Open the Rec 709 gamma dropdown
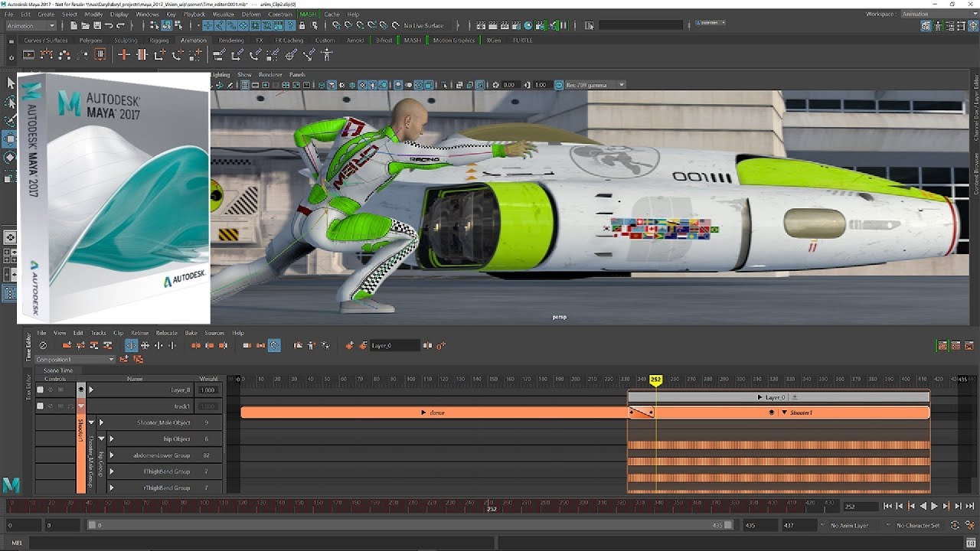Viewport: 980px width, 551px height. pos(595,85)
